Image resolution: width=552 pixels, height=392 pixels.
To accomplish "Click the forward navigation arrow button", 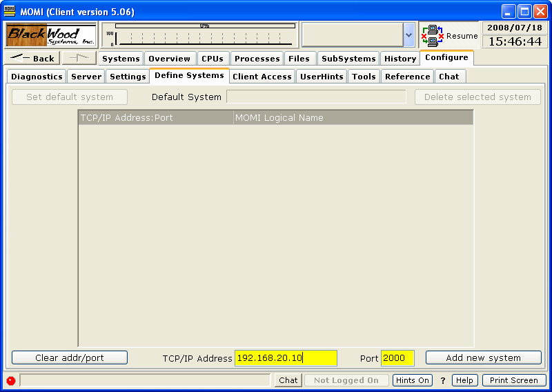I will 79,58.
